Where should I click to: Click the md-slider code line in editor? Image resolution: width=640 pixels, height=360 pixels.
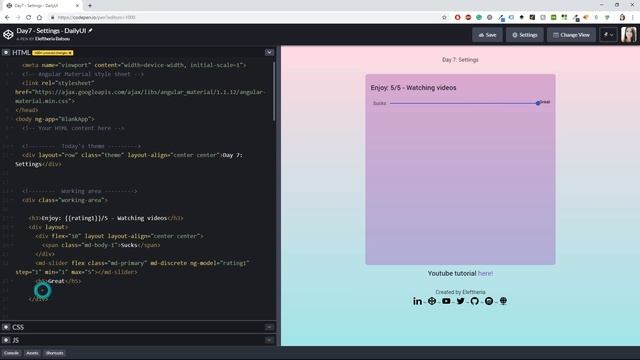(132, 267)
